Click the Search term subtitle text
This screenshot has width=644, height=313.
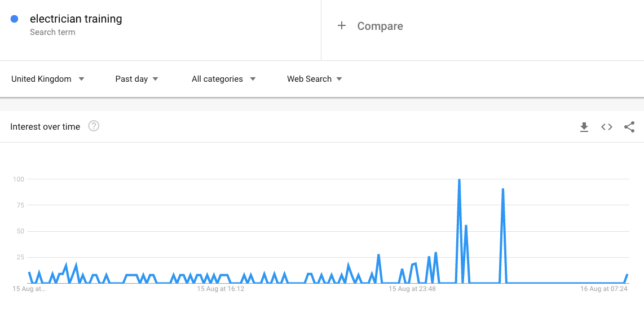(52, 32)
